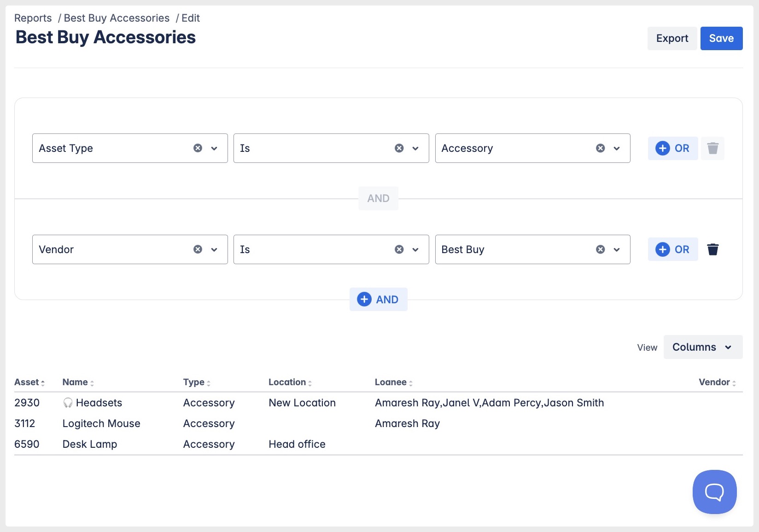
Task: Click the Headsets loanee list
Action: coord(490,403)
